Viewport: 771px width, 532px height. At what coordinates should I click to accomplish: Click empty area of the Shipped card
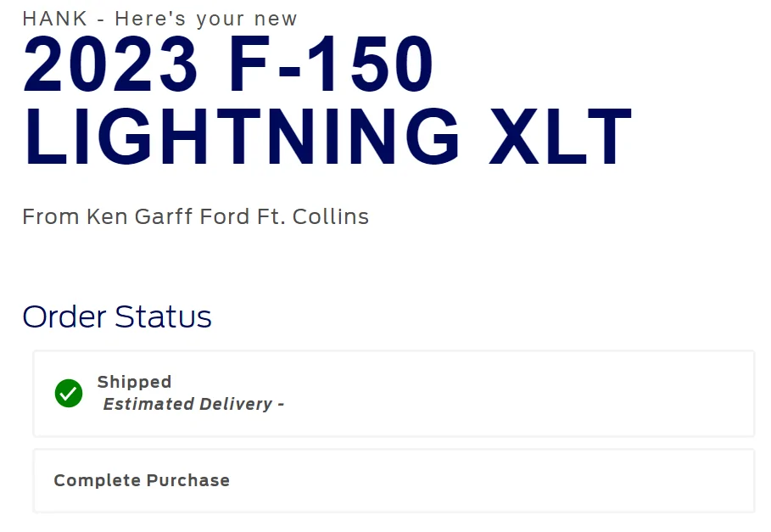pyautogui.click(x=509, y=394)
